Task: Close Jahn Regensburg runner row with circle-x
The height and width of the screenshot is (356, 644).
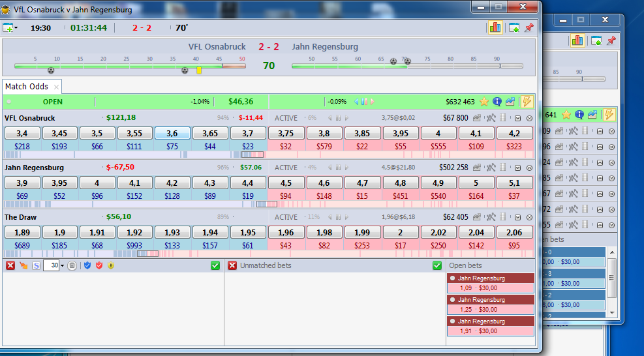Action: point(529,168)
